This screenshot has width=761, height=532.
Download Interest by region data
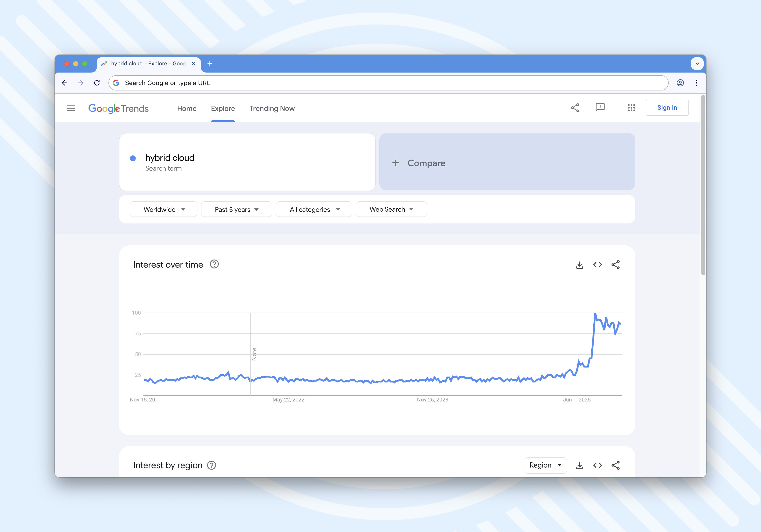pyautogui.click(x=579, y=465)
